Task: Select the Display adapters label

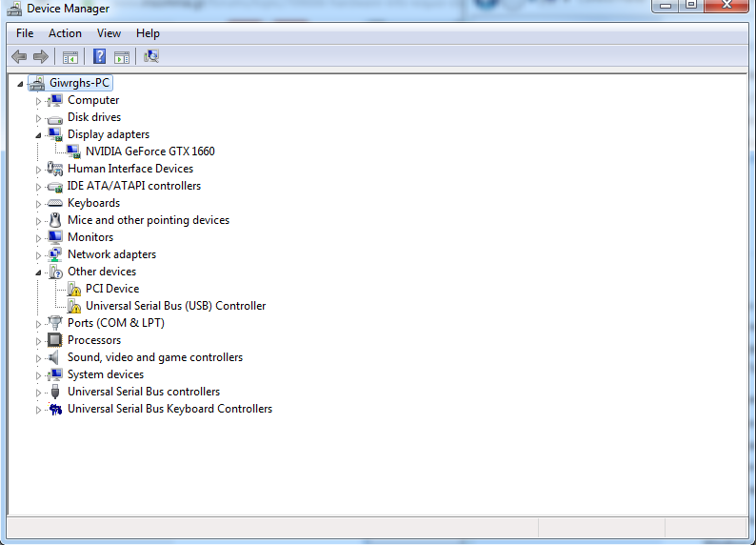Action: 109,134
